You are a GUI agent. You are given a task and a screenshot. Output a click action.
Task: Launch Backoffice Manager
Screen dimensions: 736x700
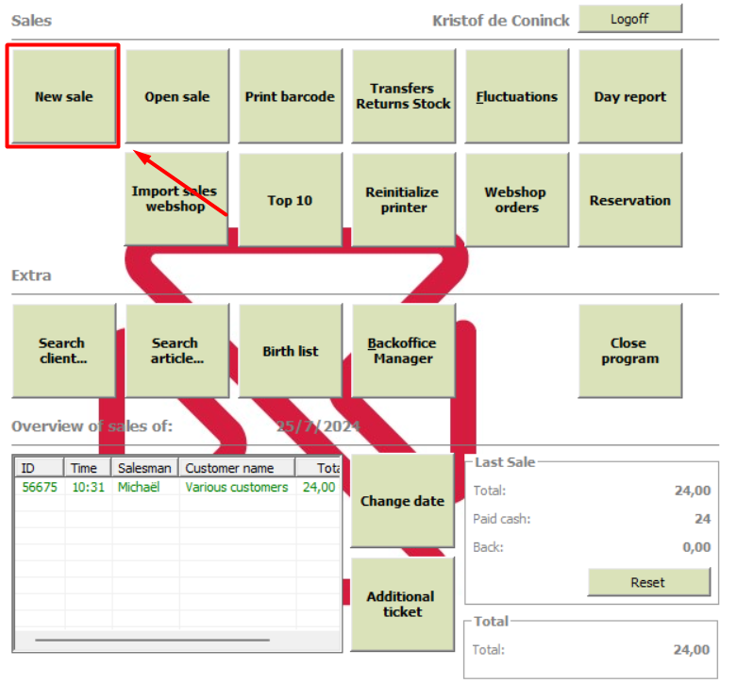403,350
